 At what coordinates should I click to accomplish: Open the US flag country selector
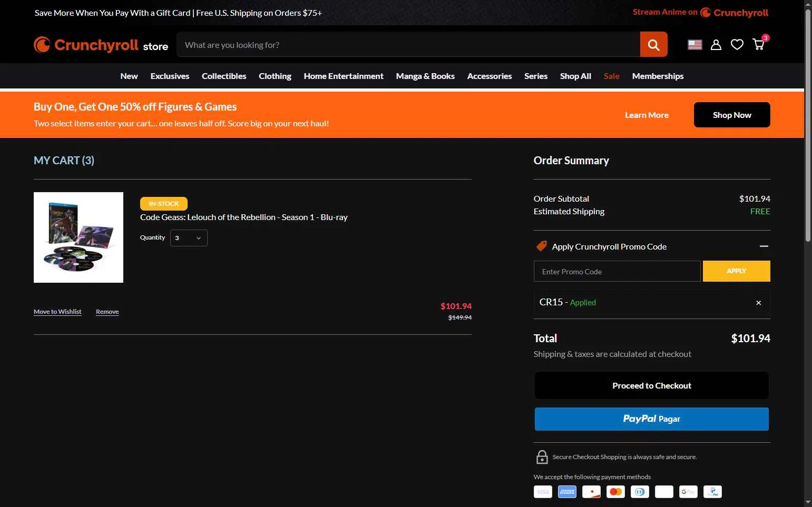coord(695,45)
